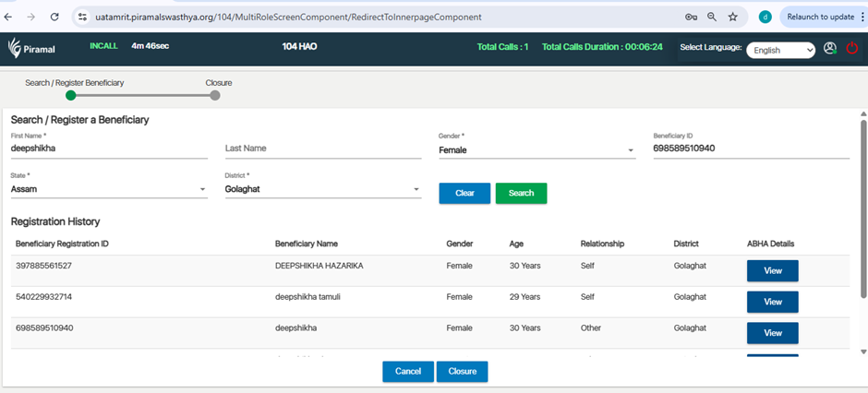The height and width of the screenshot is (393, 868).
Task: Expand the Select Language dropdown
Action: pyautogui.click(x=780, y=50)
